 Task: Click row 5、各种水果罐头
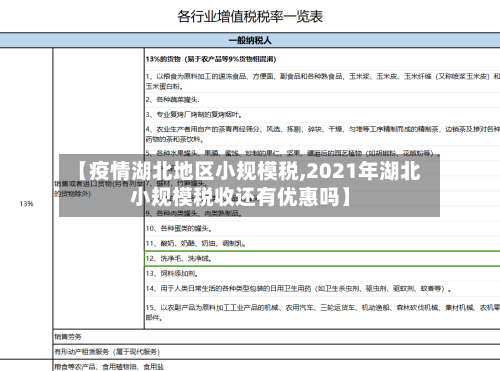[322, 153]
